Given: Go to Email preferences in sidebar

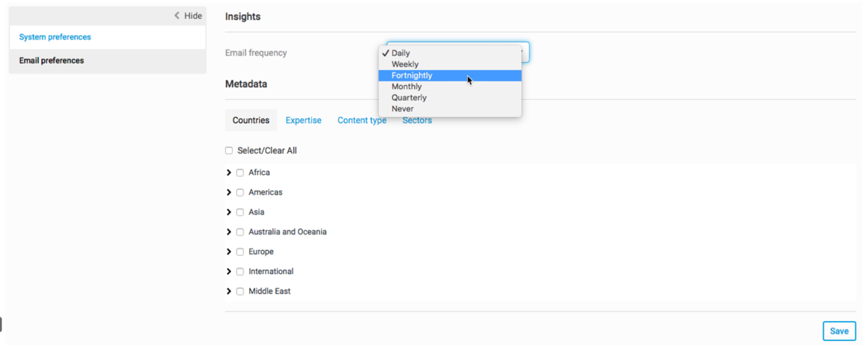Looking at the screenshot, I should [x=107, y=60].
